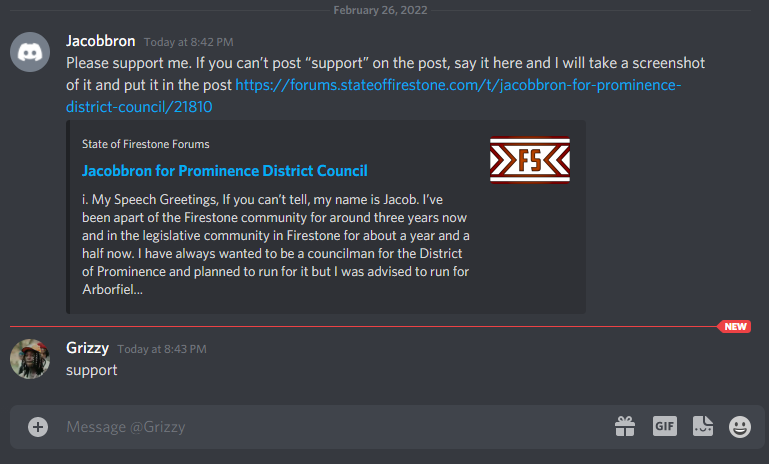
Task: Open the gift Nitro icon
Action: pos(625,426)
